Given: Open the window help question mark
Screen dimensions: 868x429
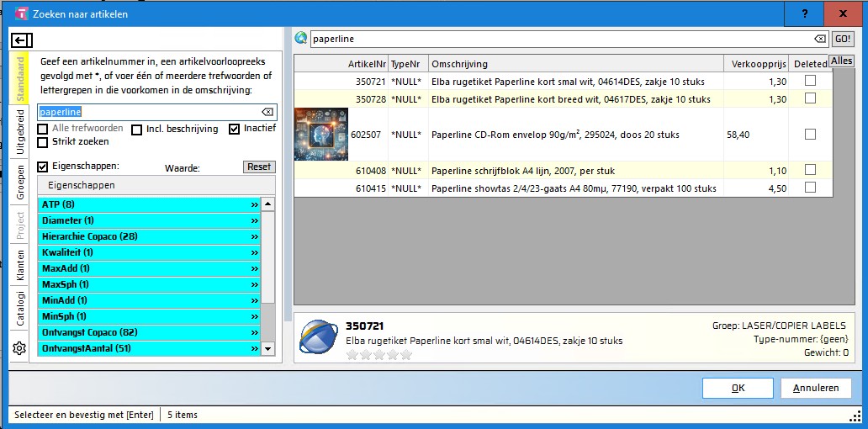Looking at the screenshot, I should coord(804,13).
